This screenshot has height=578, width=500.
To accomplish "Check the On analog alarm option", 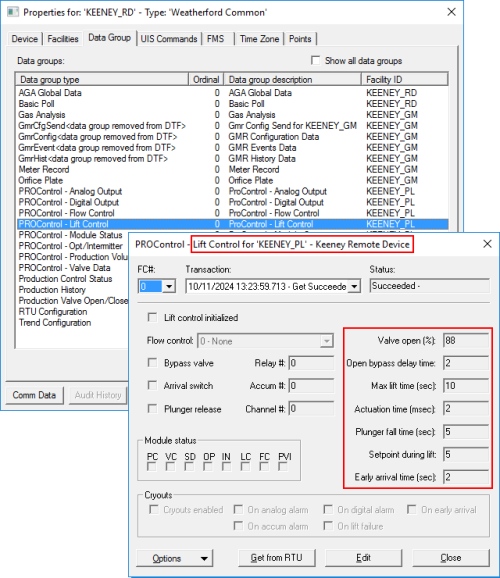I will [238, 509].
